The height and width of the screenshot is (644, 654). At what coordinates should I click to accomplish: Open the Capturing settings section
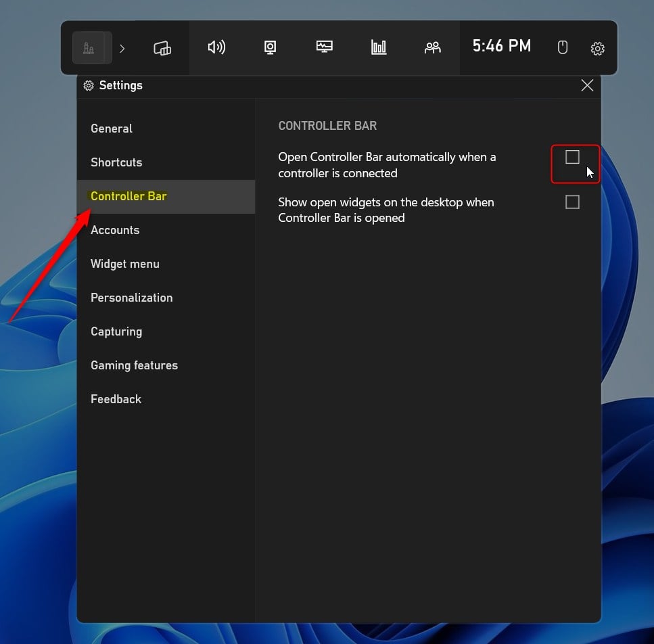pyautogui.click(x=116, y=331)
